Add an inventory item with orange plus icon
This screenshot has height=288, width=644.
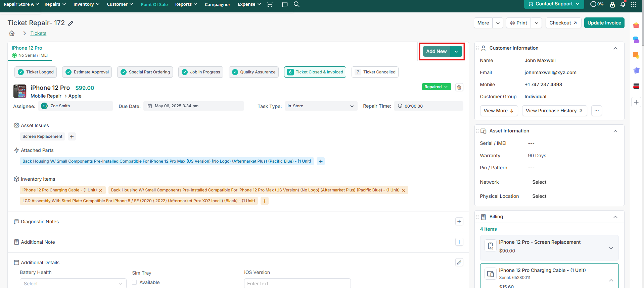pos(265,201)
